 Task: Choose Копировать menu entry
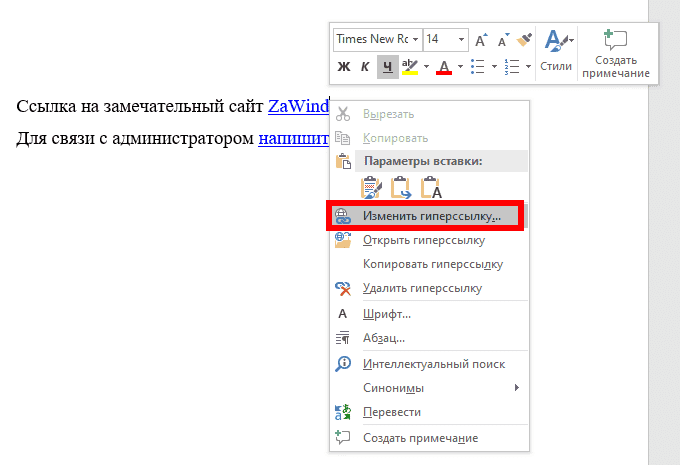395,138
